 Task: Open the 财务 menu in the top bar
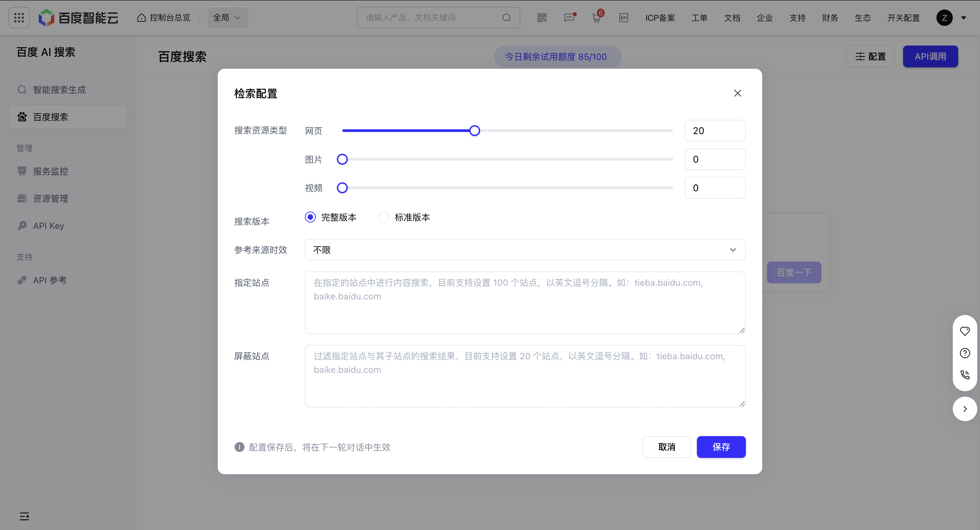(x=830, y=17)
